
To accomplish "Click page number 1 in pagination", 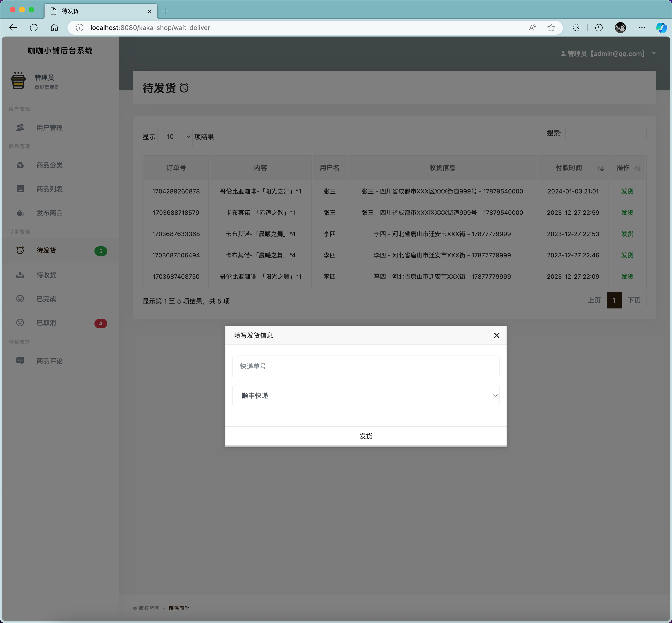I will 614,300.
